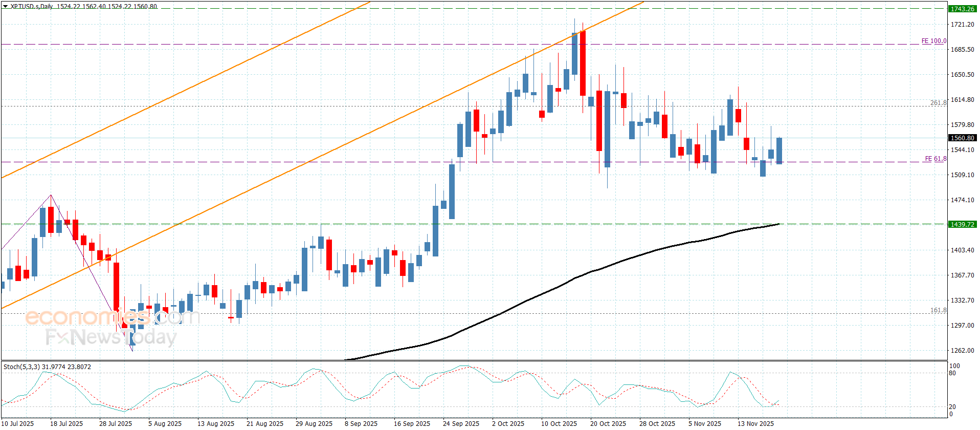This screenshot has height=430, width=980.
Task: Click the 1439.72 green level price tag
Action: 962,224
